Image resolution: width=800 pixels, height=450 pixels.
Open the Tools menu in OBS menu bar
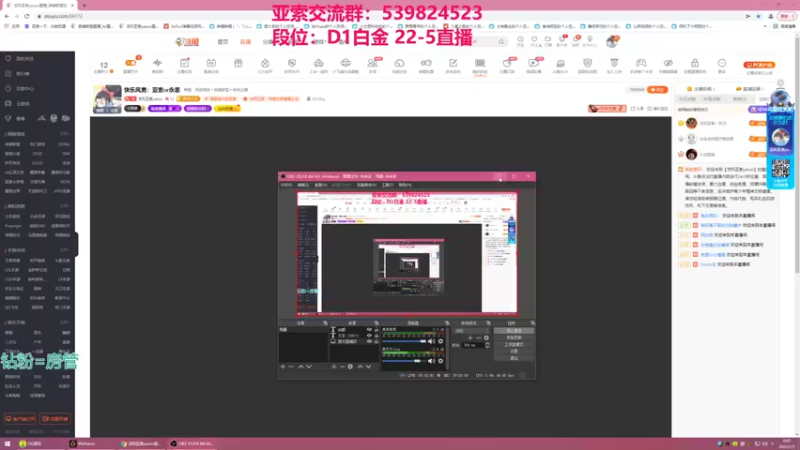coord(388,185)
